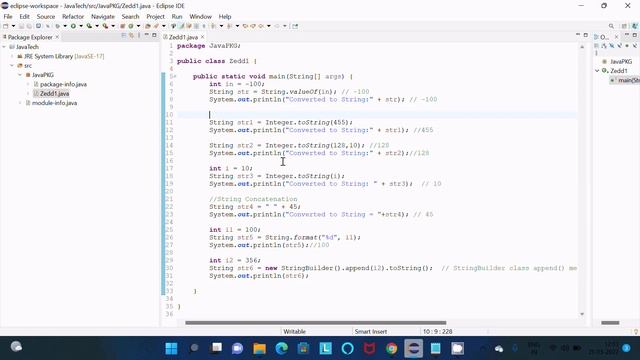Click Smart Insert in status bar
Screen dimensions: 640x360
click(371, 331)
